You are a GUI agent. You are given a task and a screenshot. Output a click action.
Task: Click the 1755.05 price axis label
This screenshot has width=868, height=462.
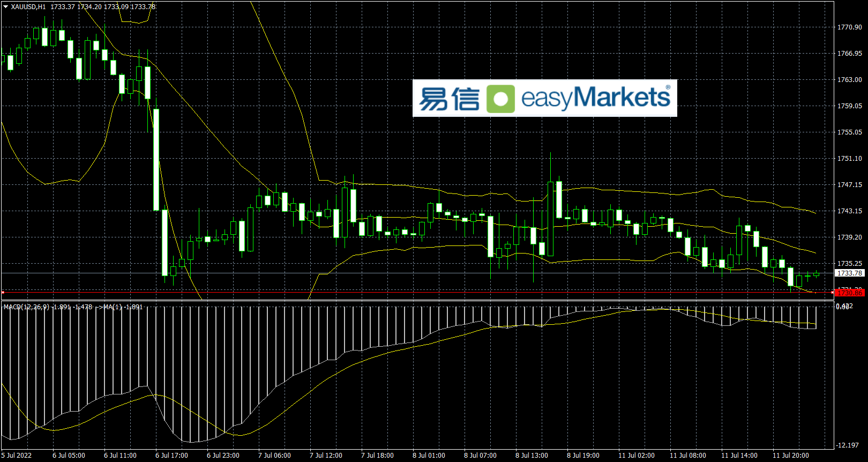click(x=850, y=132)
